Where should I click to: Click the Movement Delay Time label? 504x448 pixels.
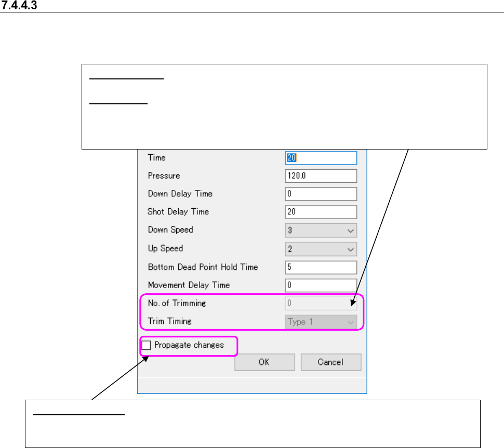(x=189, y=285)
